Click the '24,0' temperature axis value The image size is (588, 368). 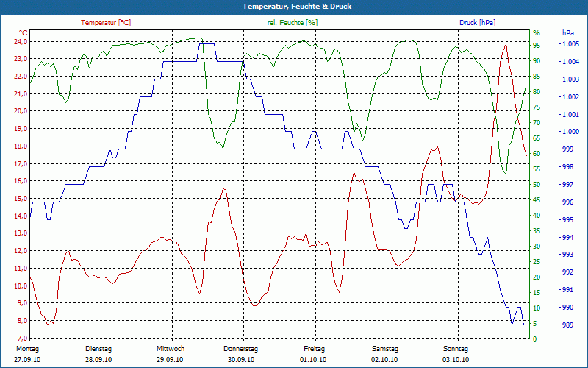pyautogui.click(x=21, y=41)
